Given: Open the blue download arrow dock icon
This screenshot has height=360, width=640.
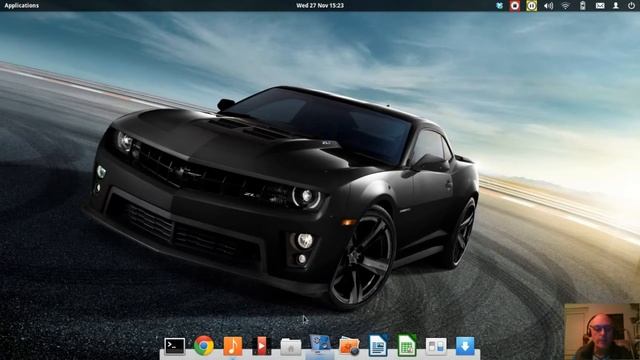Looking at the screenshot, I should [x=465, y=346].
